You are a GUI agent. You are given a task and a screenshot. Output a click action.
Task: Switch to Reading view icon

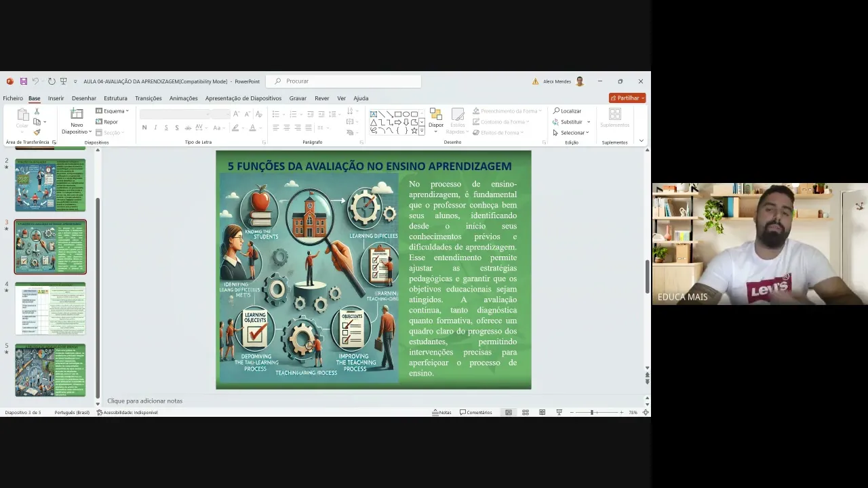pyautogui.click(x=542, y=412)
